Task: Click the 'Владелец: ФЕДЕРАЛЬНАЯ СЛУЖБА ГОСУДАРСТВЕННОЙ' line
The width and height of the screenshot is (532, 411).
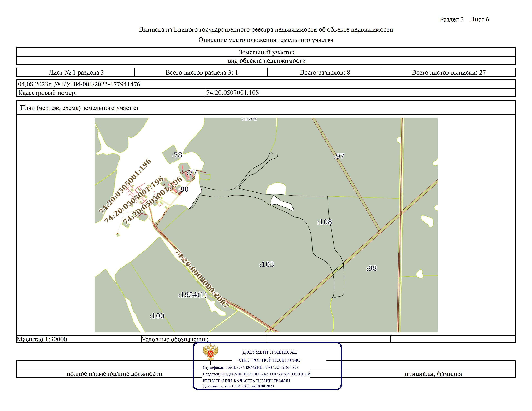Action: click(256, 374)
